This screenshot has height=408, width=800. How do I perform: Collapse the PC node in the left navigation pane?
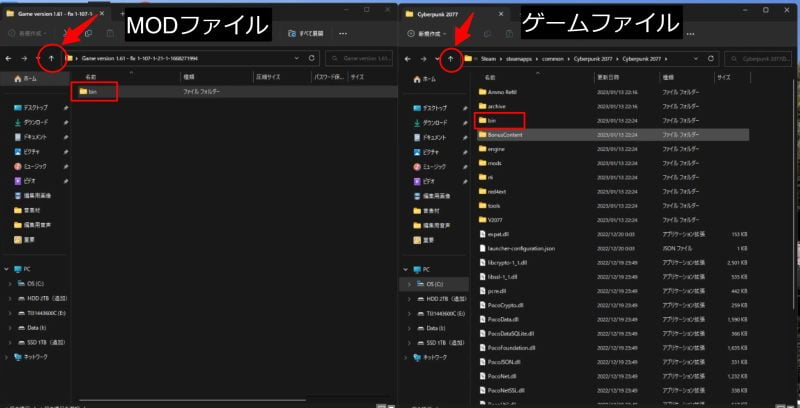tap(6, 269)
